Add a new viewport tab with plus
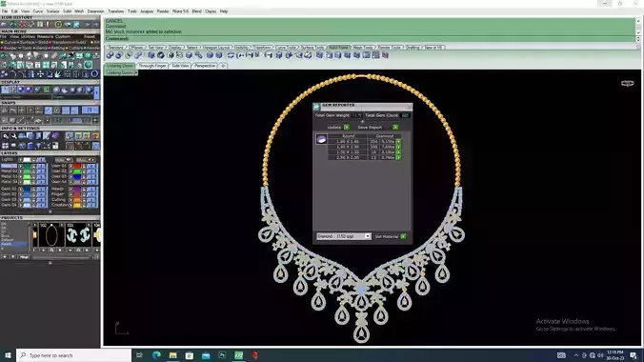This screenshot has height=362, width=644. (223, 66)
